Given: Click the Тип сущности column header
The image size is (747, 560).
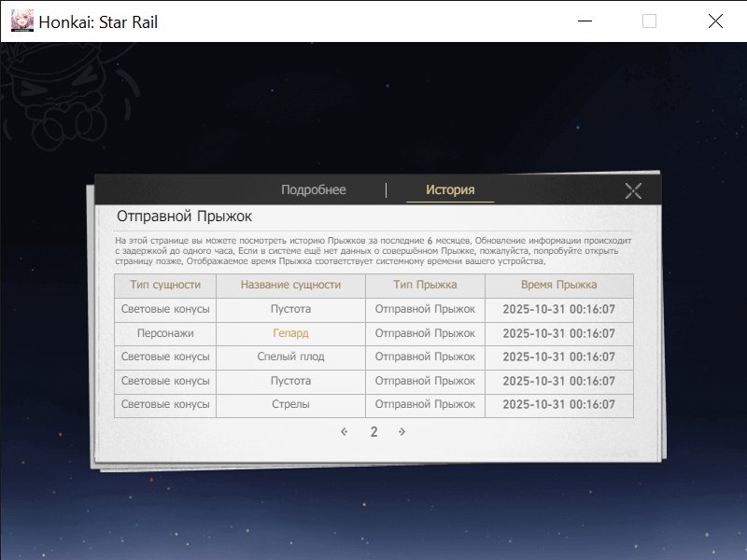Looking at the screenshot, I should pos(165,286).
